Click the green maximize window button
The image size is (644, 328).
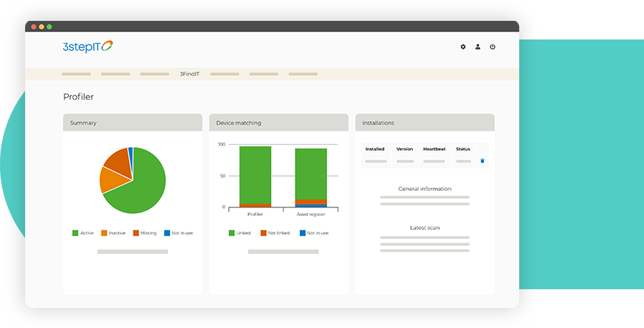49,27
